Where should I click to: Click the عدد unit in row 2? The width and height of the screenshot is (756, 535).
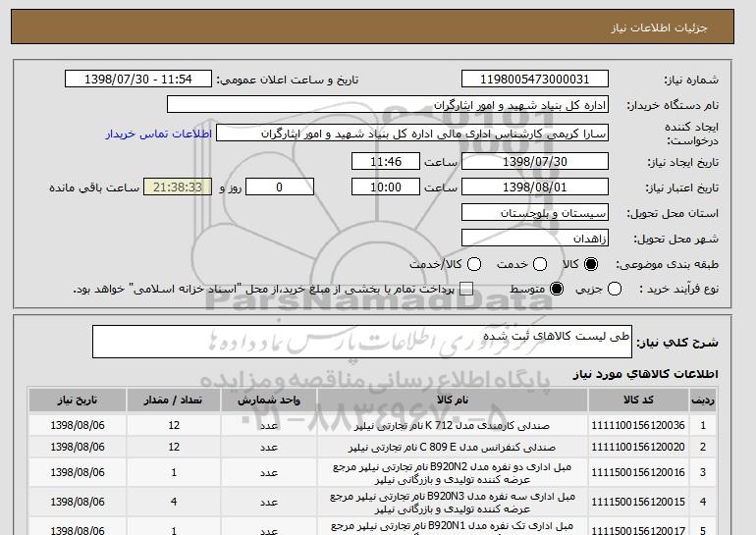pyautogui.click(x=269, y=448)
